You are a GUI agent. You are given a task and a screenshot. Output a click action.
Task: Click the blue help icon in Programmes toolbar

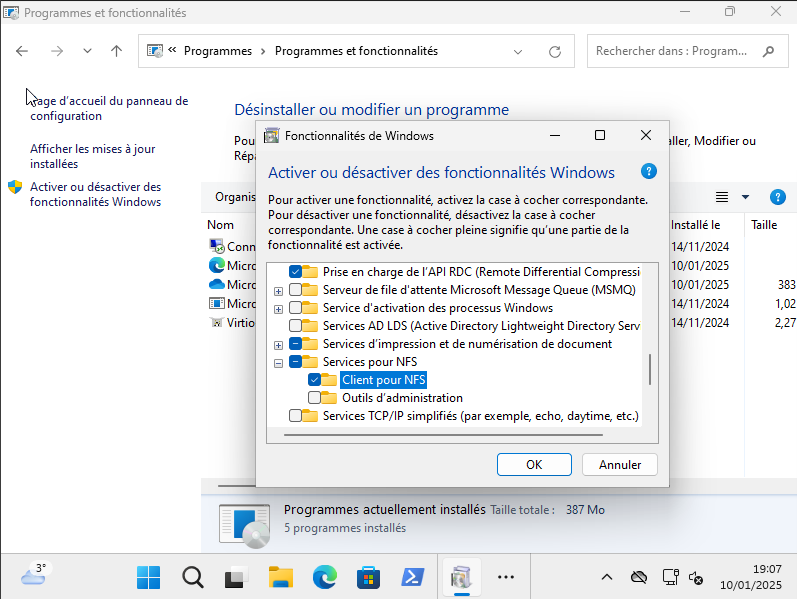(778, 197)
